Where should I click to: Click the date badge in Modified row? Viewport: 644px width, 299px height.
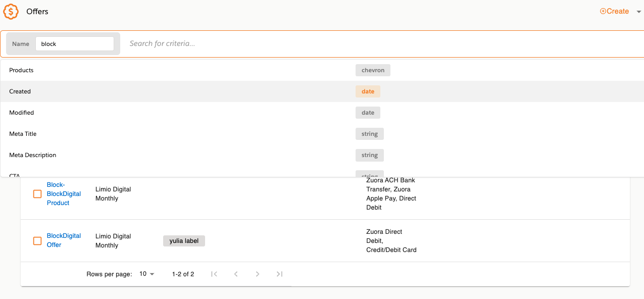(368, 113)
